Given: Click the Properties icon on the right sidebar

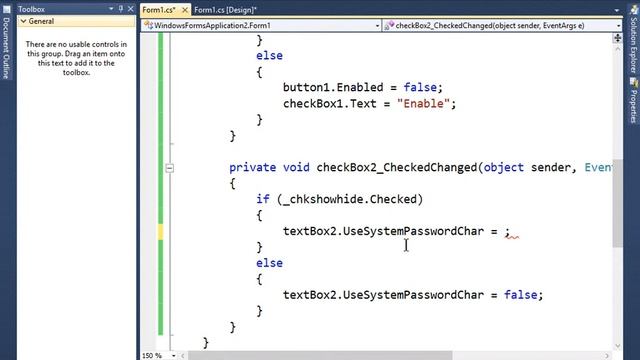Looking at the screenshot, I should 634,82.
